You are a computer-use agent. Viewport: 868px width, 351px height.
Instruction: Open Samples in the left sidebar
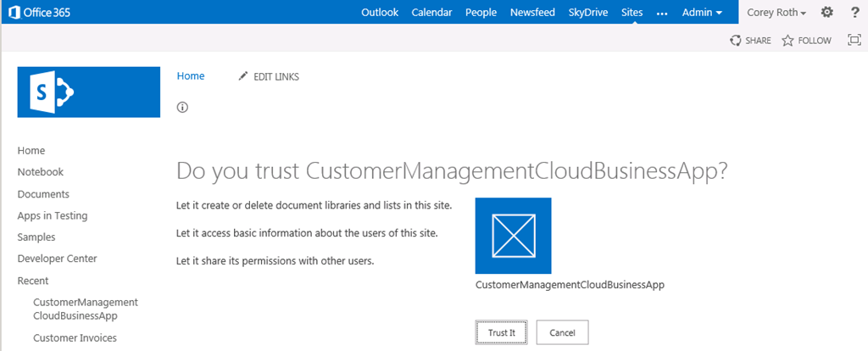(36, 237)
